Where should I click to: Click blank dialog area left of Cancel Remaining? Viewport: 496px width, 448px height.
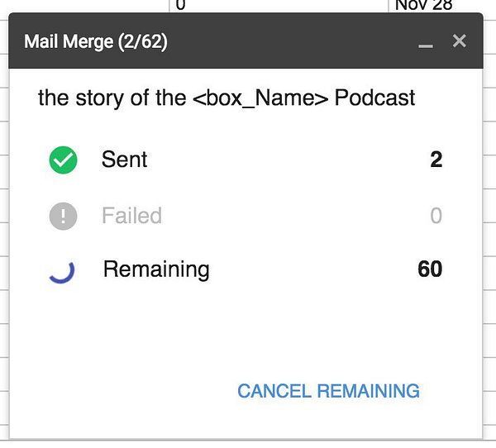point(124,391)
